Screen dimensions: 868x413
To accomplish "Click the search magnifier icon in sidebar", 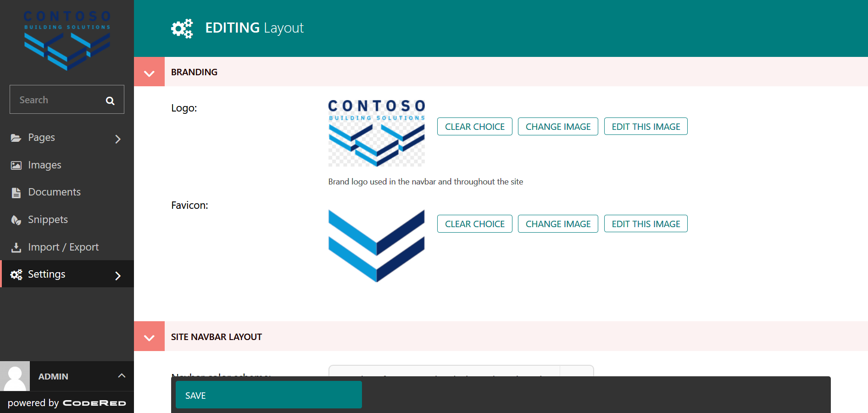I will coord(110,100).
